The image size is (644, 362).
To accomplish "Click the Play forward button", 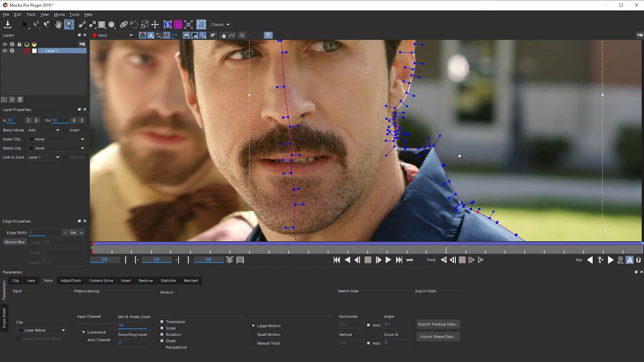I will pos(388,260).
